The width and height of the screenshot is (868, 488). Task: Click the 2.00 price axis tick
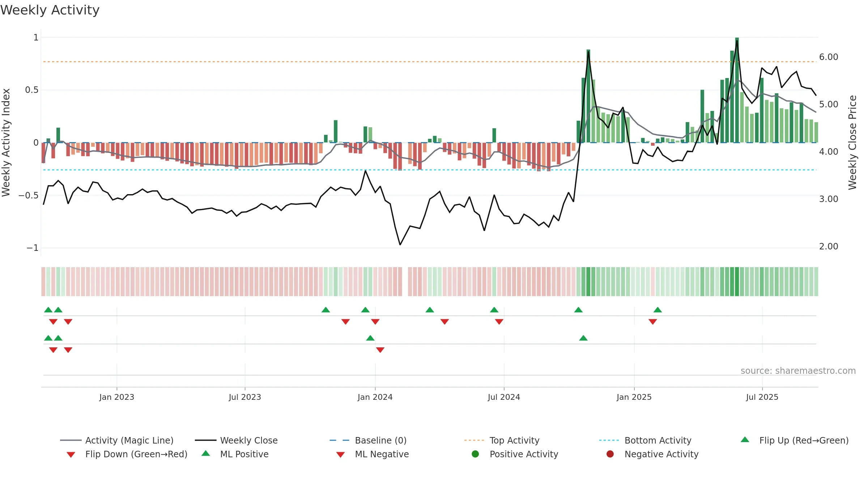(x=829, y=247)
